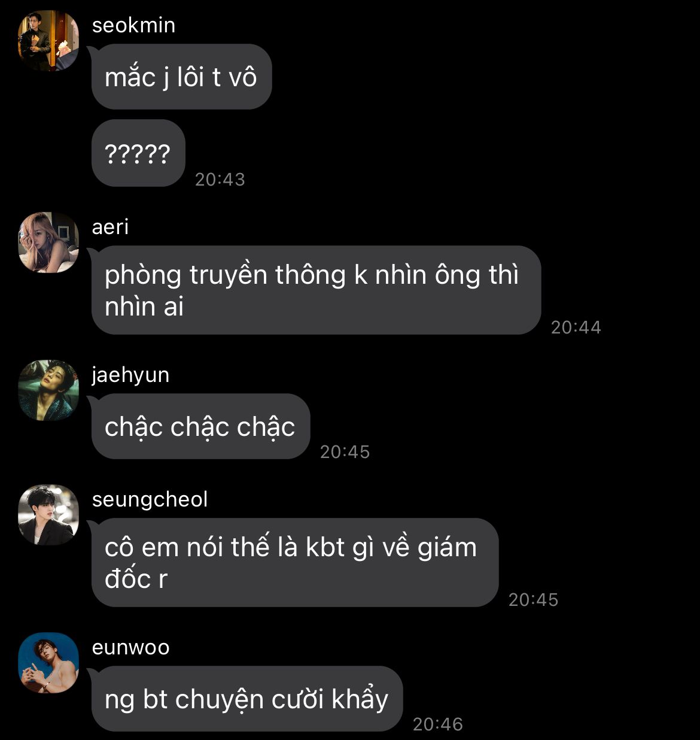This screenshot has height=740, width=700.
Task: Tap the username jaehyun
Action: coord(130,375)
